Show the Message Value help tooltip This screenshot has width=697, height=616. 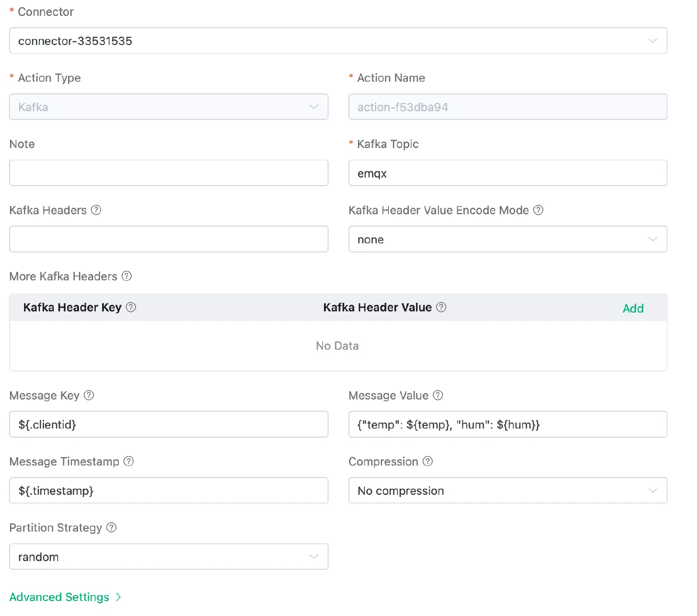(438, 395)
